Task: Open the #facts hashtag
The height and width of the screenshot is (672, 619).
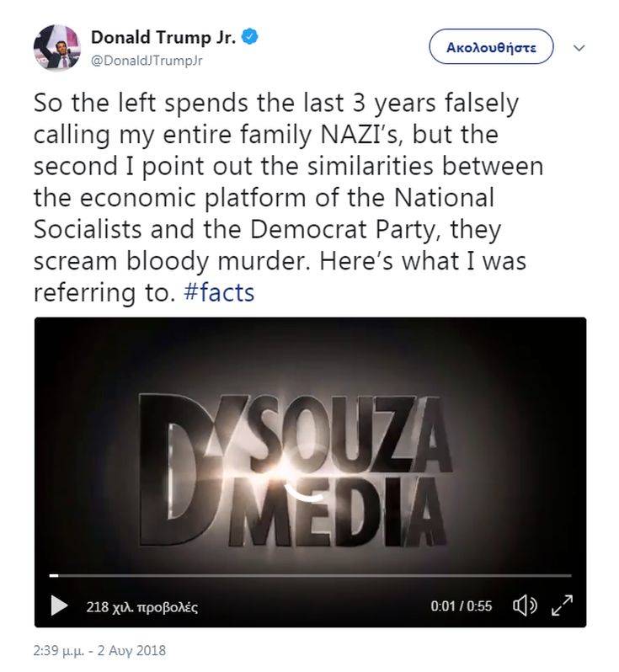Action: [x=218, y=293]
